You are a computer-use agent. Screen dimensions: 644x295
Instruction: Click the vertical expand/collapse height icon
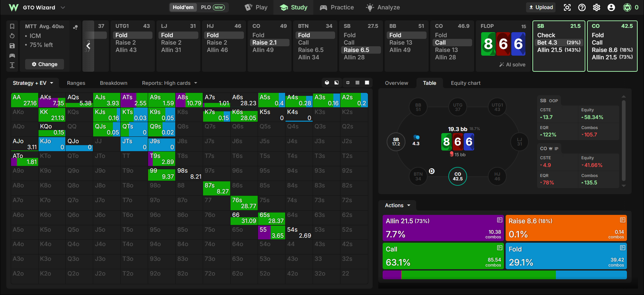[12, 65]
